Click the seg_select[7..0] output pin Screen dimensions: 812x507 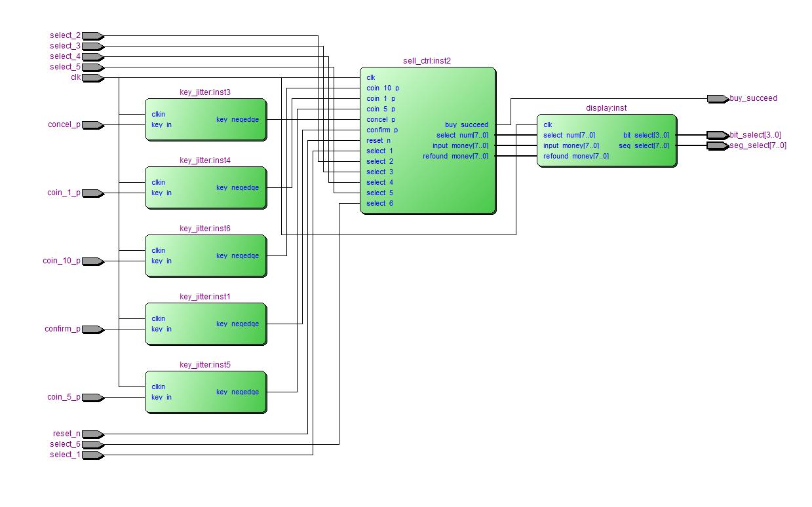tap(718, 145)
